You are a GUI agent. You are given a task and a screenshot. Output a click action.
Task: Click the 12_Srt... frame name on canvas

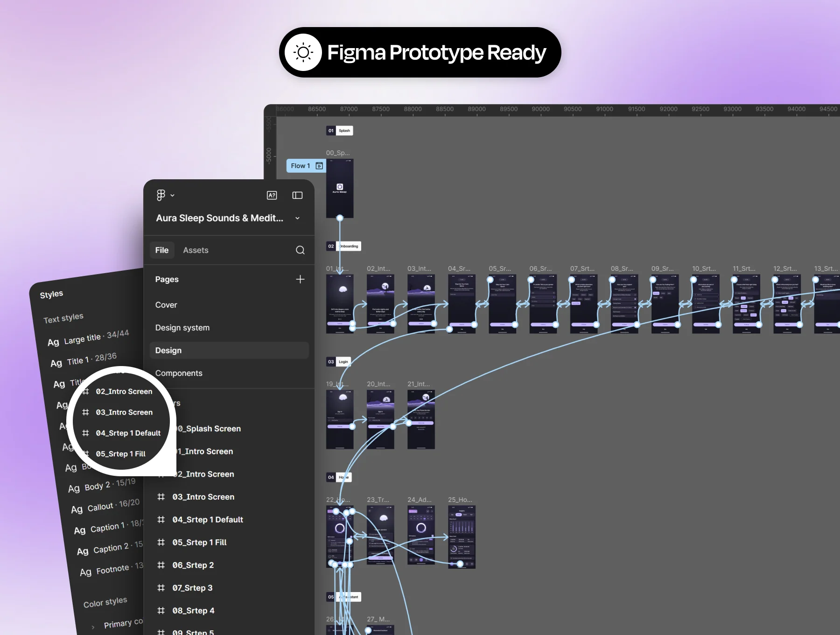point(785,268)
